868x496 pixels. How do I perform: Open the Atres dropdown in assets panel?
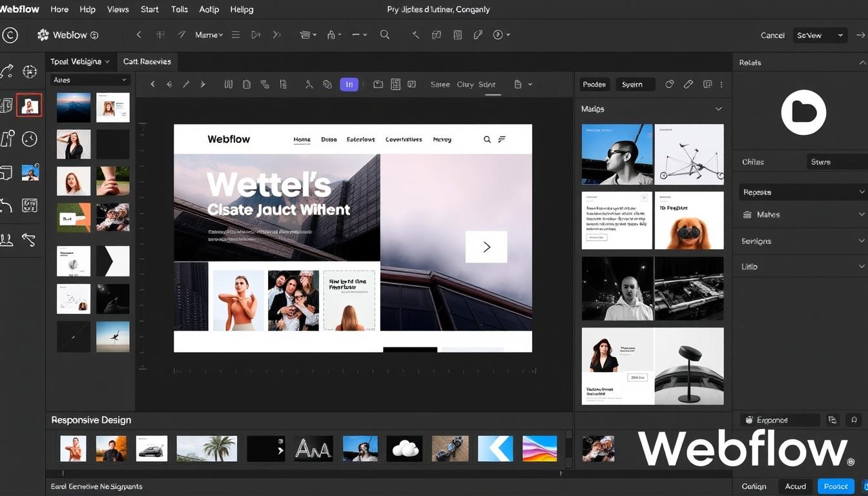pos(90,80)
